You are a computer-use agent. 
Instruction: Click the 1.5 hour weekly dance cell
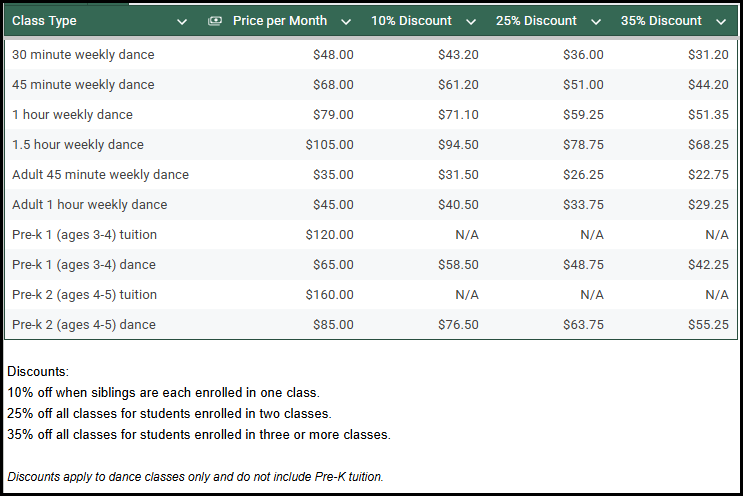tap(78, 145)
